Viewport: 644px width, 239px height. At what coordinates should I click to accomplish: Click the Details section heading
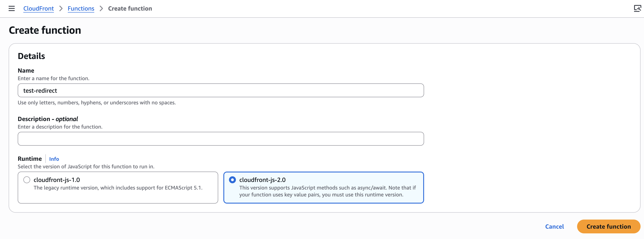click(x=31, y=56)
